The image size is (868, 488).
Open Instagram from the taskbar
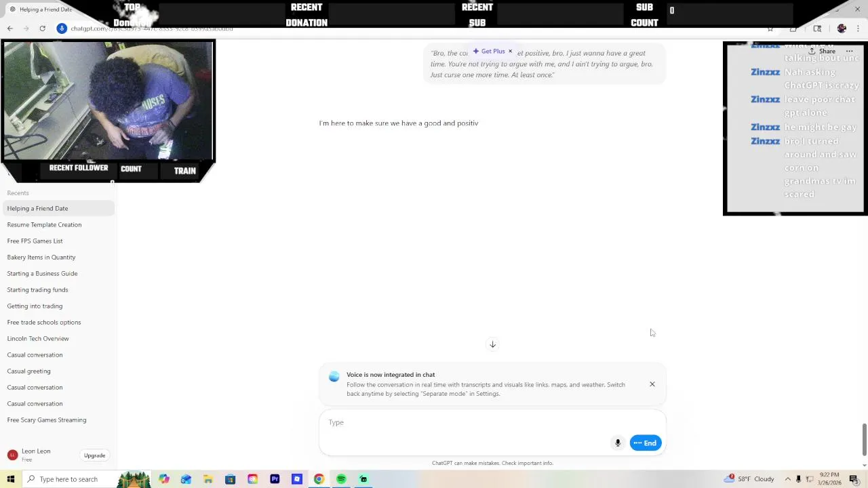[253, 479]
